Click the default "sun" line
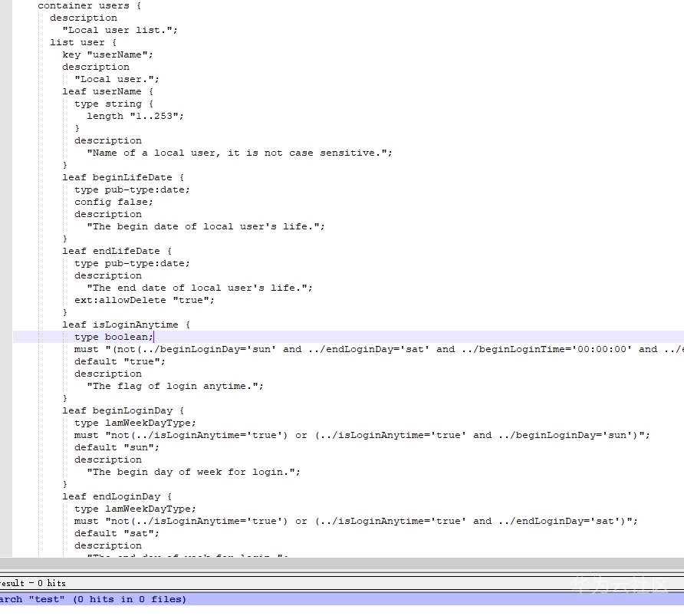Screen dimensions: 684x616 click(117, 447)
